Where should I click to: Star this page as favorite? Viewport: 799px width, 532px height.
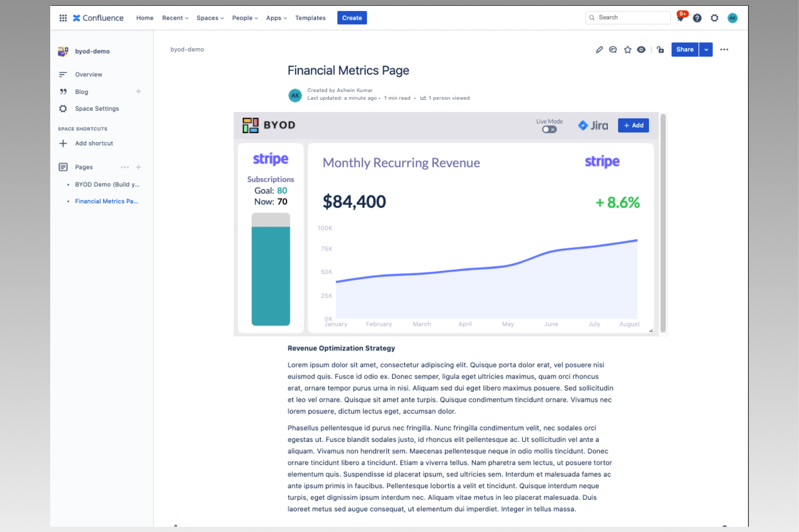point(628,50)
